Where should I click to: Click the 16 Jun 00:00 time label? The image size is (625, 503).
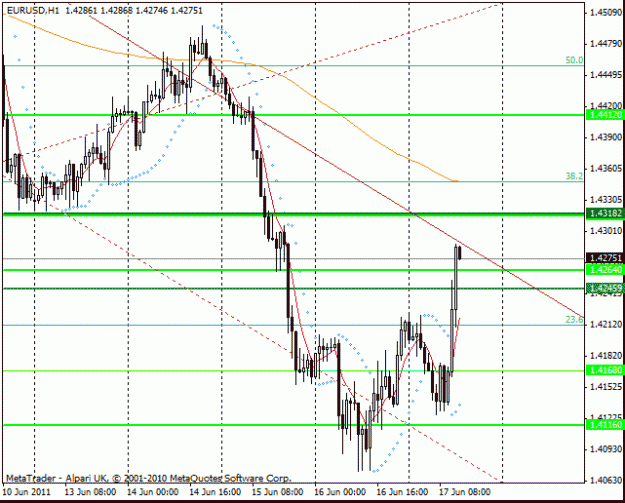pyautogui.click(x=340, y=492)
